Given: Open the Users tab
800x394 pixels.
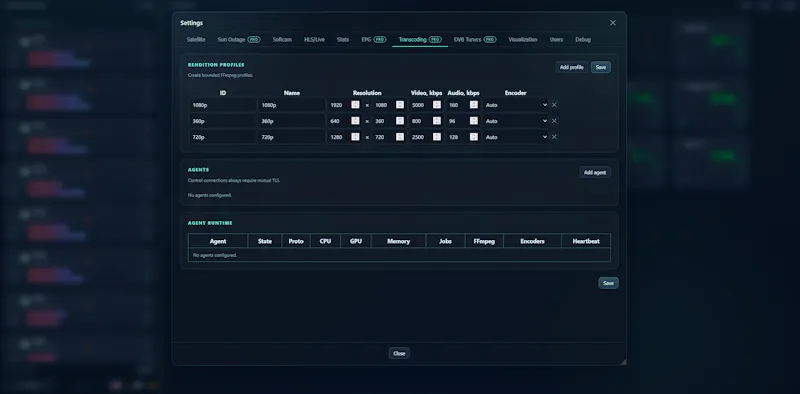Looking at the screenshot, I should (556, 39).
